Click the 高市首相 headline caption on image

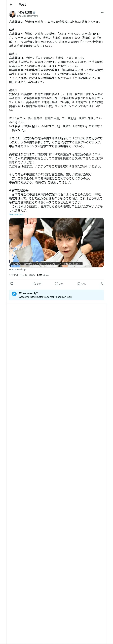pyautogui.click(x=47, y=263)
